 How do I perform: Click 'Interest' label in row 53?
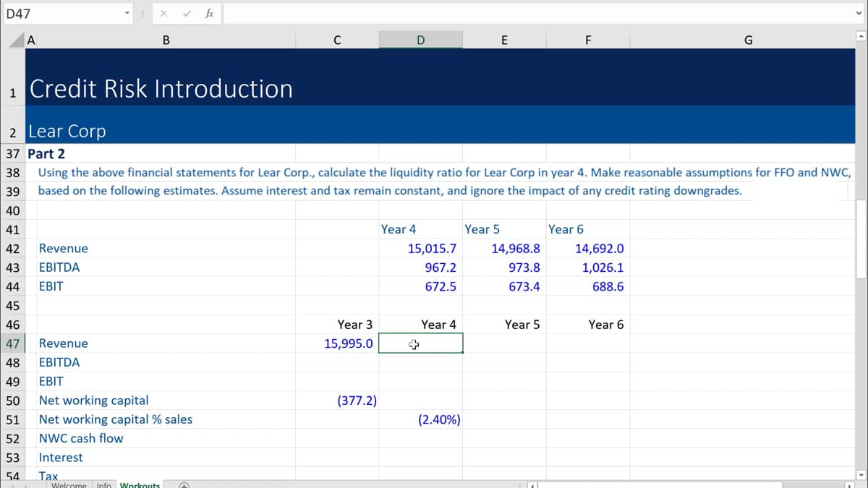[61, 457]
